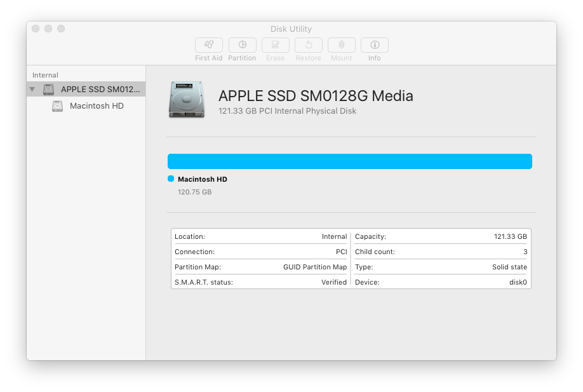Click the large hard disk image
Image resolution: width=583 pixels, height=392 pixels.
click(x=187, y=100)
